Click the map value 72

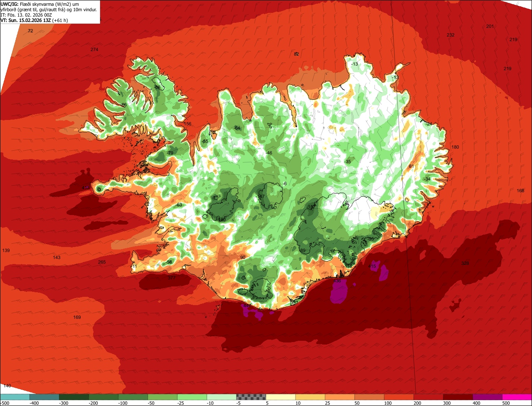coord(30,31)
